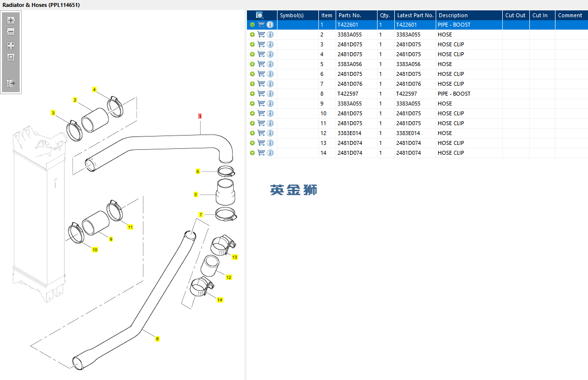588x380 pixels.
Task: Add item 1 T422601 to cart
Action: click(261, 25)
